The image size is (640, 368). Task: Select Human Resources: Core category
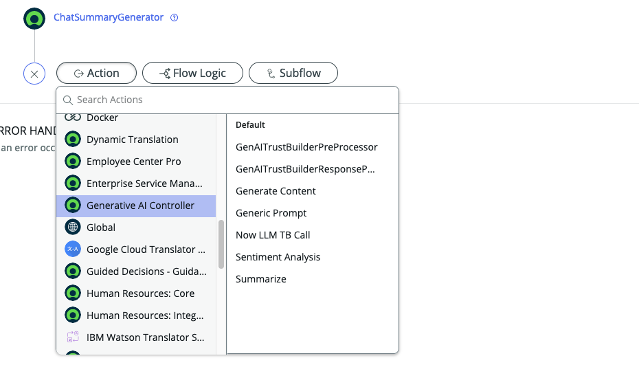tap(136, 293)
